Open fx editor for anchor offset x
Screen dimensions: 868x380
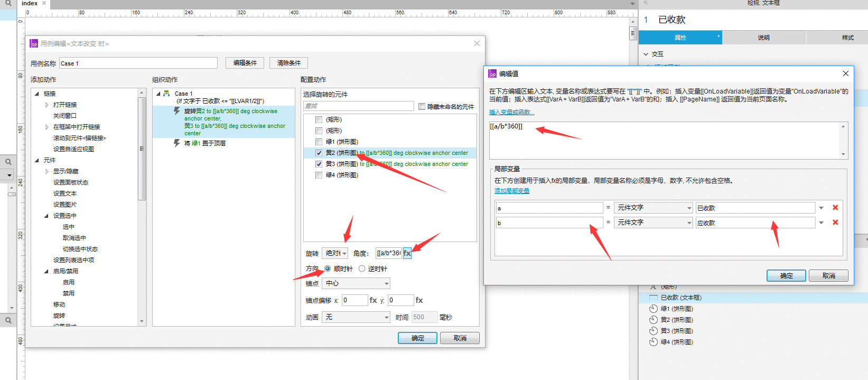373,300
